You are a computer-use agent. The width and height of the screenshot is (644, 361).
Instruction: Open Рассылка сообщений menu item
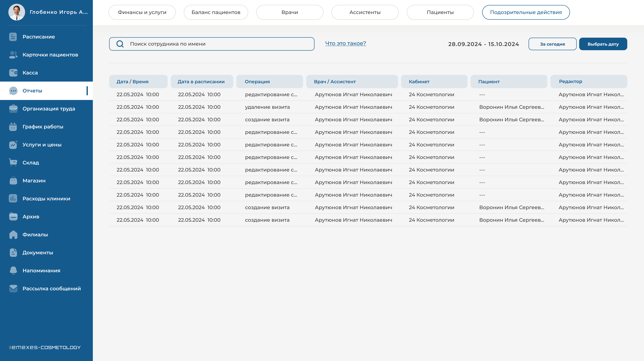click(x=52, y=289)
